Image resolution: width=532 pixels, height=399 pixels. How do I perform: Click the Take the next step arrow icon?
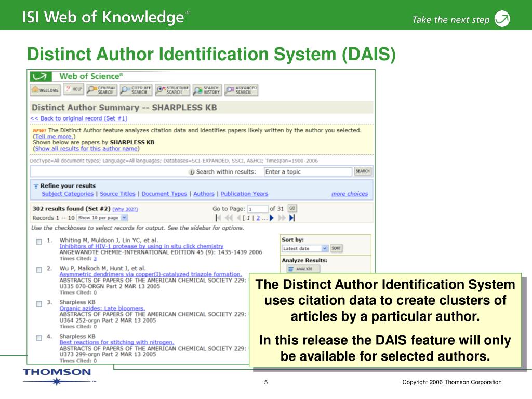pyautogui.click(x=502, y=19)
